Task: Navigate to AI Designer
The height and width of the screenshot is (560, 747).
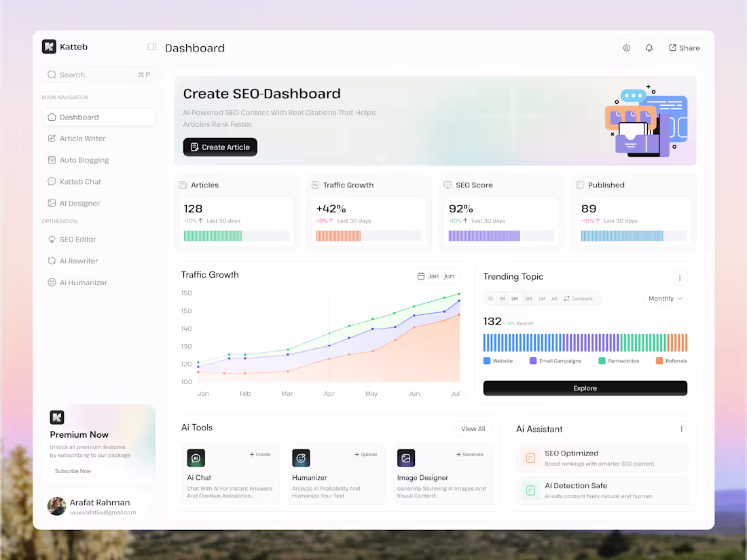Action: pos(98,204)
